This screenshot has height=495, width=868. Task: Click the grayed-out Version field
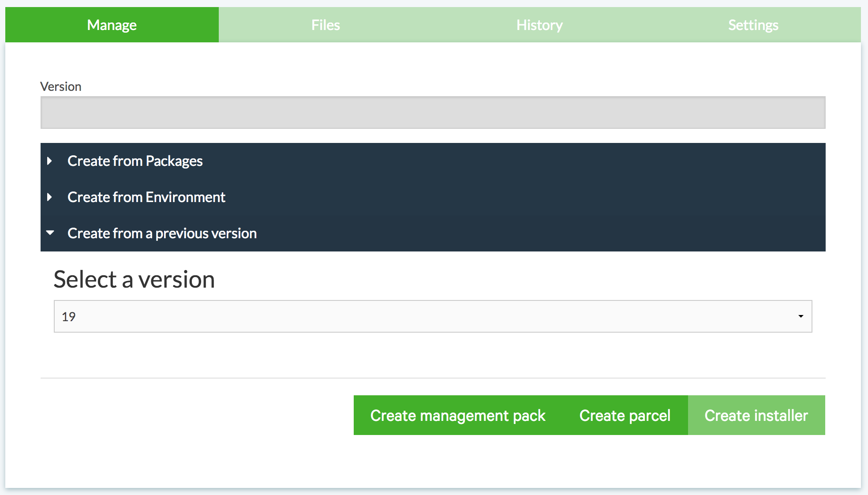point(432,112)
